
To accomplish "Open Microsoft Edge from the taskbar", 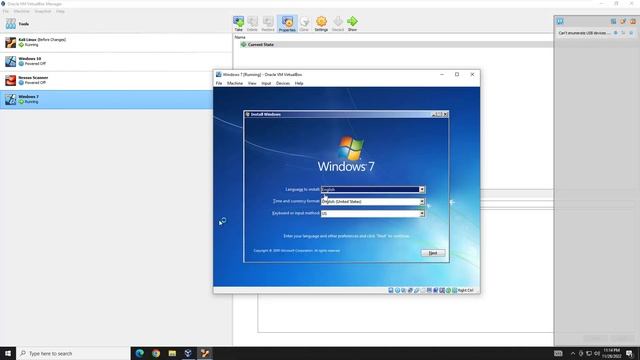I will point(140,353).
